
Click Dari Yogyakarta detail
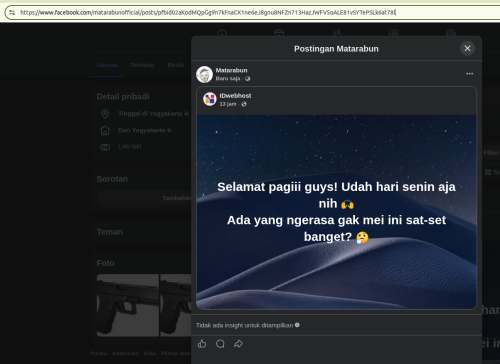[142, 130]
